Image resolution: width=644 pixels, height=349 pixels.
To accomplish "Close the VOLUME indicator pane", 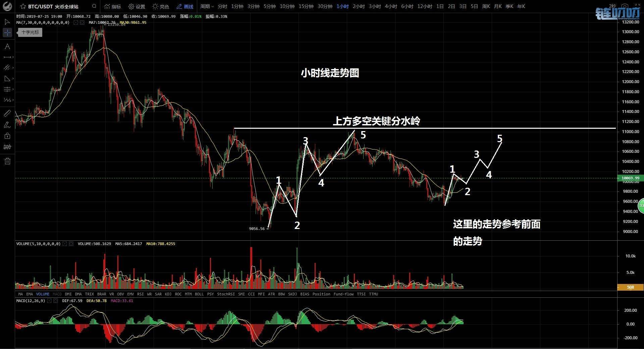I will [71, 244].
